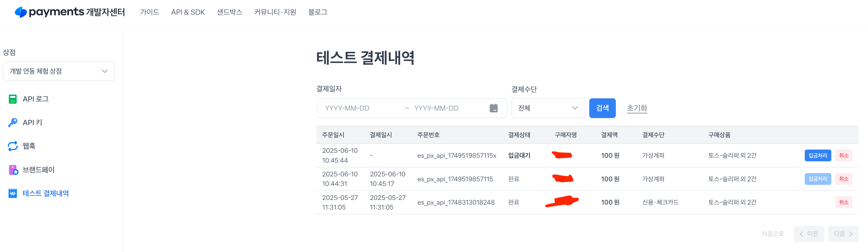This screenshot has width=868, height=252.
Task: Go to API & SDK menu
Action: click(x=188, y=12)
